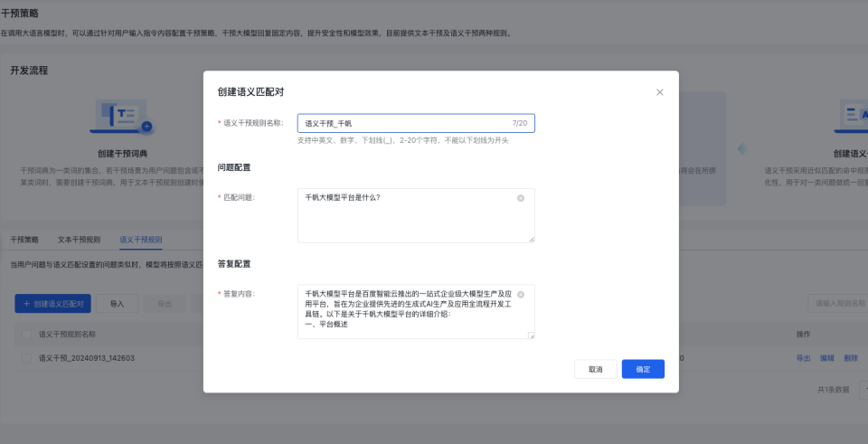
Task: Click the 语义干预规则名称 input field
Action: click(x=416, y=124)
